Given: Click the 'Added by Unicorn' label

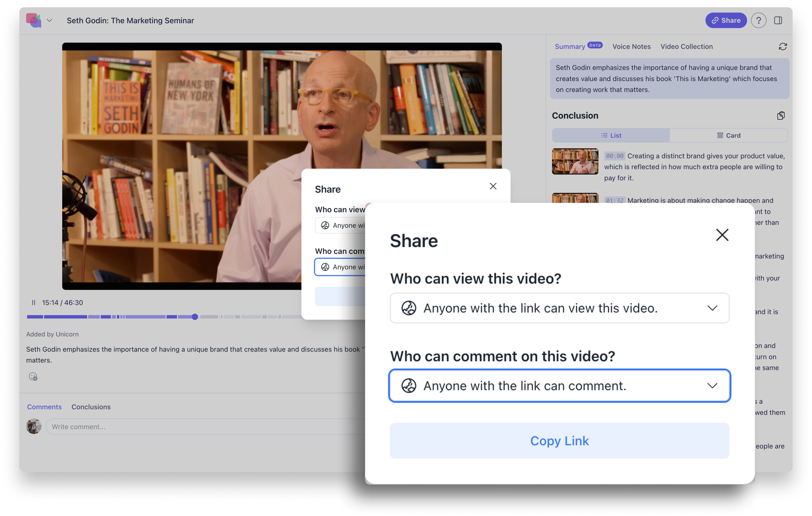Looking at the screenshot, I should [52, 334].
